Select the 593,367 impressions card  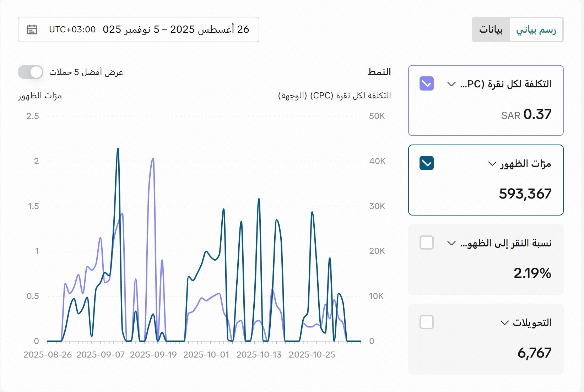tap(486, 194)
